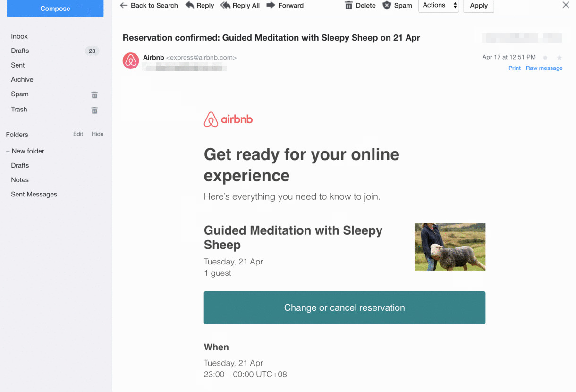Open the Drafts folder with 23 items
Viewport: 576px width, 392px height.
tap(20, 51)
